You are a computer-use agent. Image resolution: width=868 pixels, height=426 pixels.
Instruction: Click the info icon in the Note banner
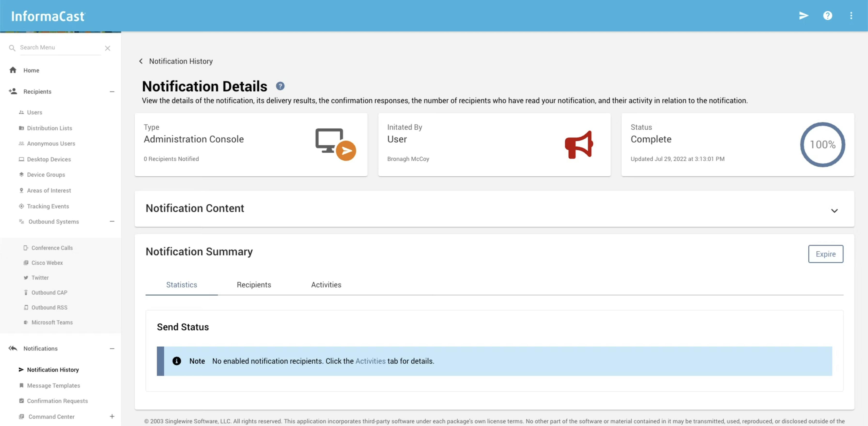(177, 361)
